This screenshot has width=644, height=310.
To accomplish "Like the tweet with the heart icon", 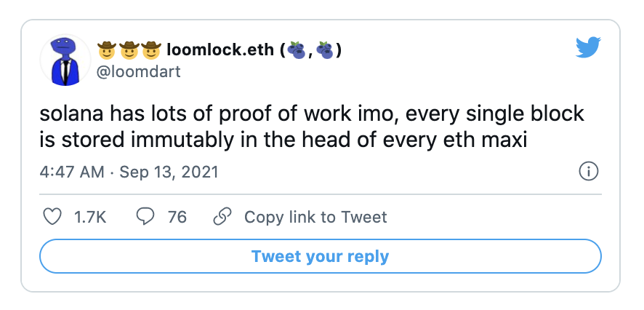I will pos(52,217).
